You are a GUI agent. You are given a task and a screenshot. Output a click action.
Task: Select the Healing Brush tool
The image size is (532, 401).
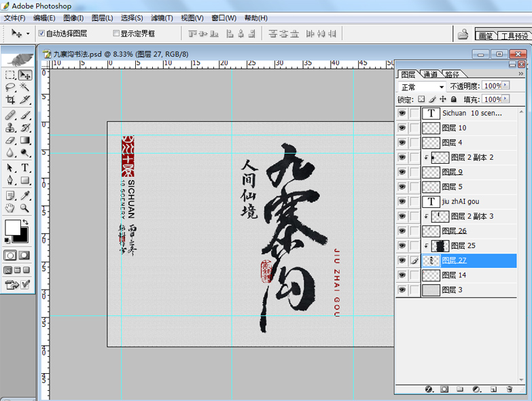(x=10, y=116)
